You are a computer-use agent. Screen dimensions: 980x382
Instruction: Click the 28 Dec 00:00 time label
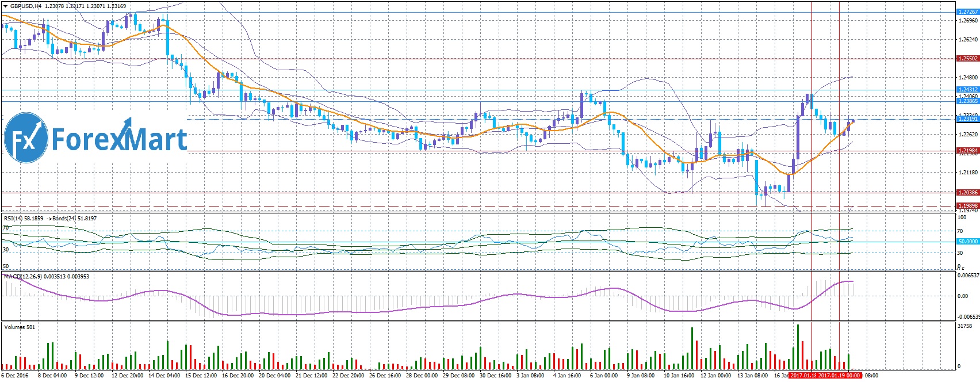click(x=423, y=376)
